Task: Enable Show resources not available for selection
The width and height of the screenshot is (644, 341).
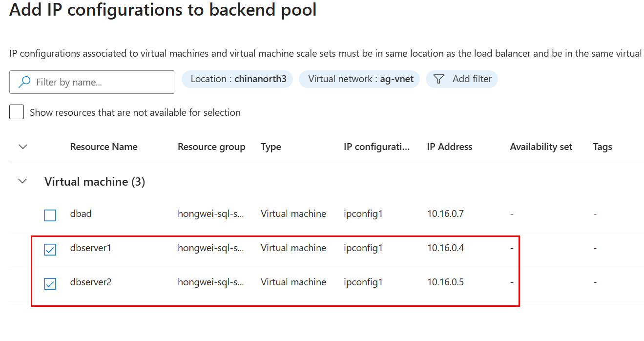Action: (x=17, y=112)
